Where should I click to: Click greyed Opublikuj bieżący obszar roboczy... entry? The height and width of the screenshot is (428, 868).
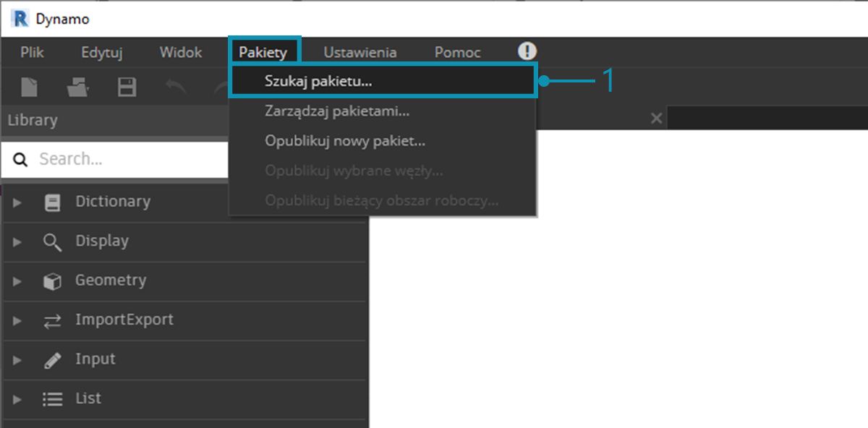coord(383,200)
